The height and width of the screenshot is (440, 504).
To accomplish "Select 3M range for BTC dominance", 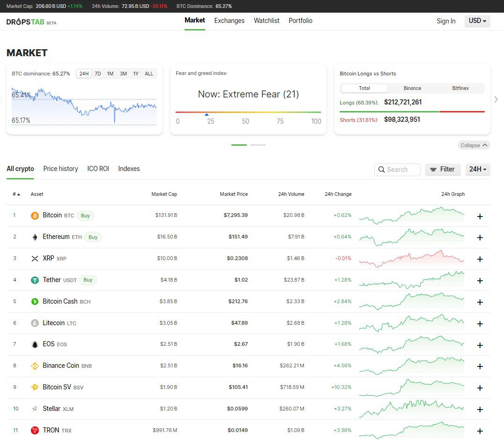I will click(x=123, y=74).
